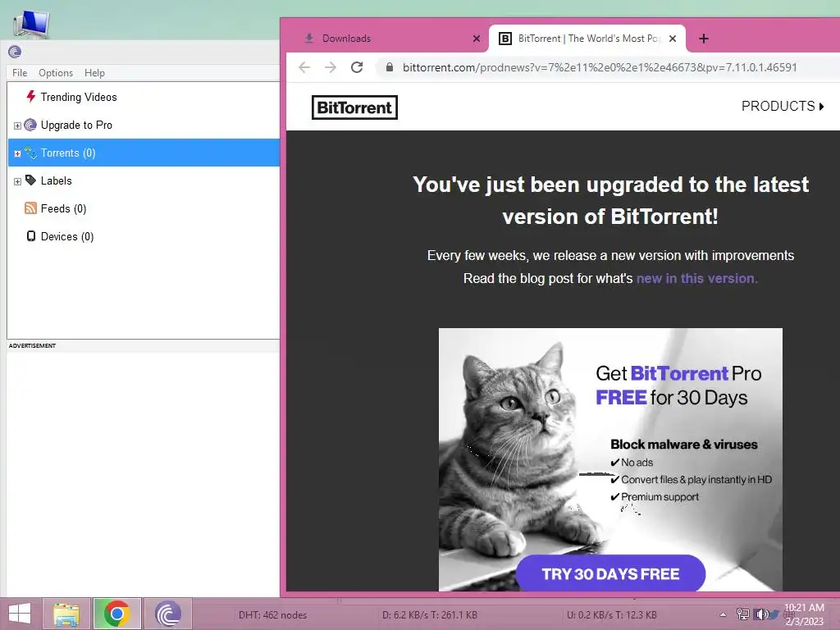Viewport: 840px width, 630px height.
Task: Click the DHT: 462 nodes status text
Action: point(272,615)
